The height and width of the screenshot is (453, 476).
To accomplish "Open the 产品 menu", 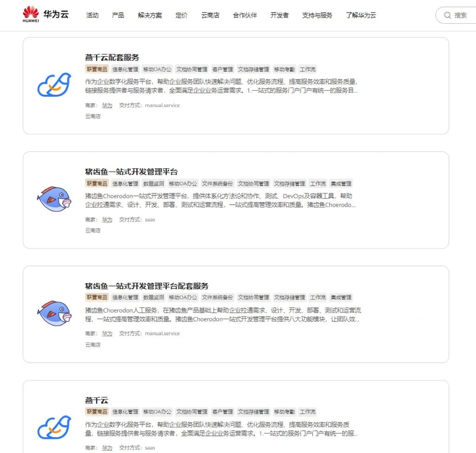I will pos(118,15).
